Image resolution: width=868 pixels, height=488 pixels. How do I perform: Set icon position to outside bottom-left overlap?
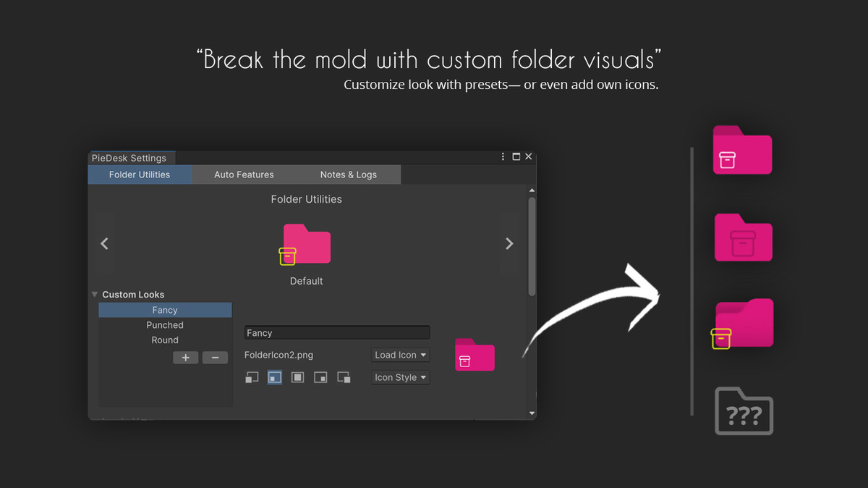click(x=252, y=377)
